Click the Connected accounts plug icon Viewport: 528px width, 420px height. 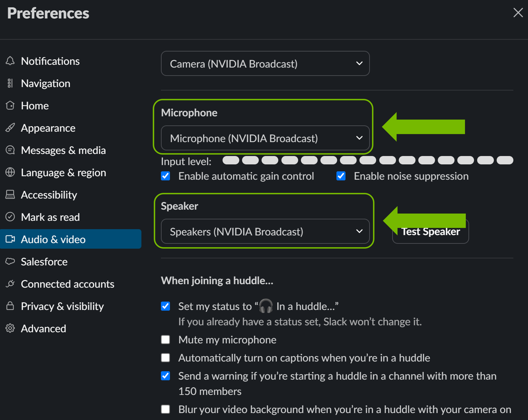coord(10,284)
